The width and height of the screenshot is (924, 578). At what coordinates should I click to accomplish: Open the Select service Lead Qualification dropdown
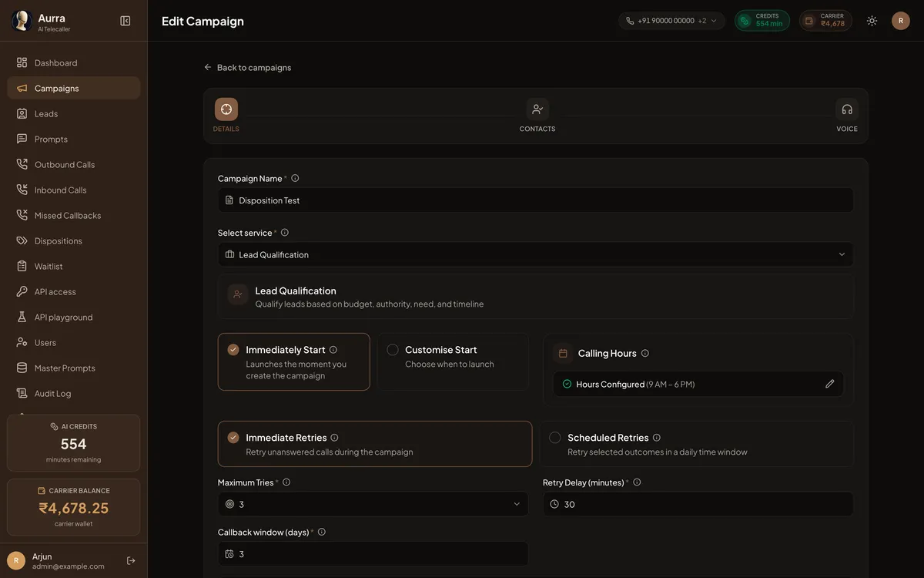tap(536, 254)
